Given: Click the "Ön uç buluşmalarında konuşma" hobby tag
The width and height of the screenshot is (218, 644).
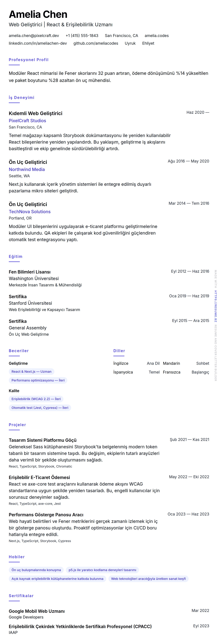Looking at the screenshot, I should point(36,570).
